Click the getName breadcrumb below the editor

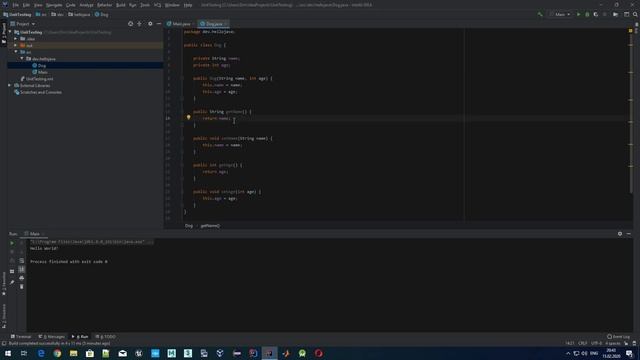point(210,226)
